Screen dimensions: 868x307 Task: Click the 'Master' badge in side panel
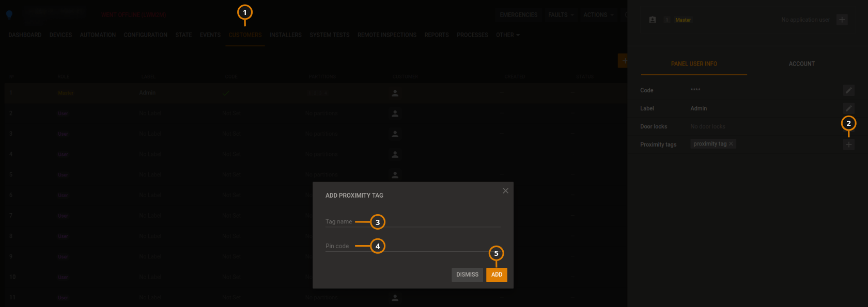[683, 20]
